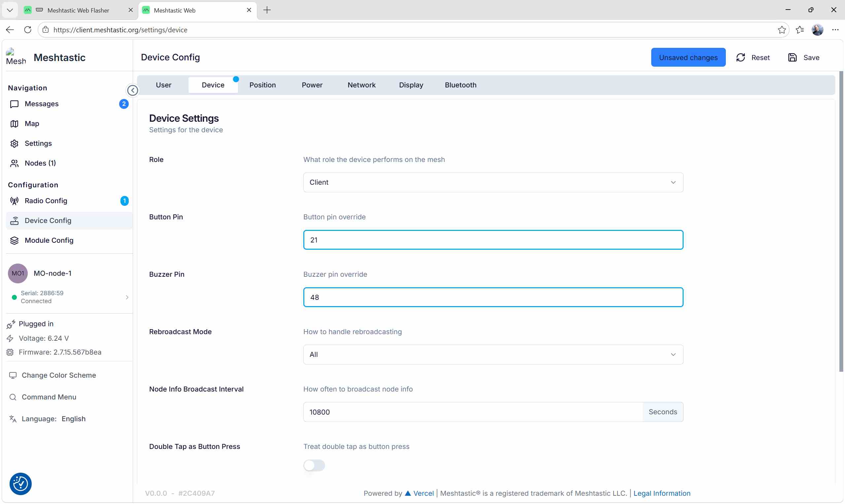
Task: Open the Legal Information link
Action: tap(661, 493)
